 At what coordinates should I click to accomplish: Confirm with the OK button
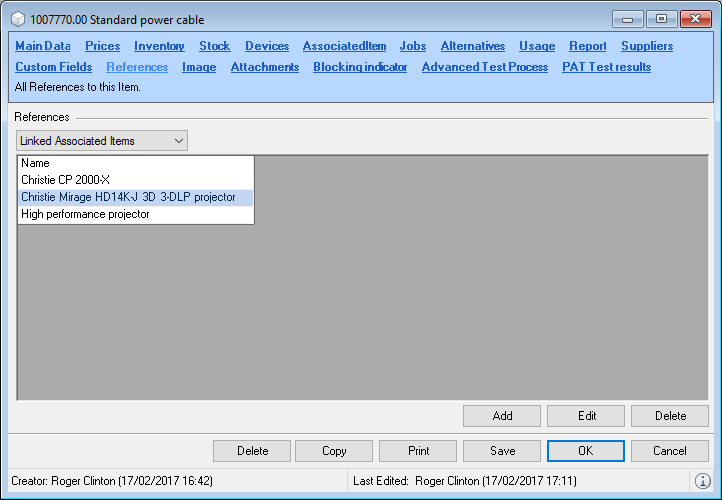(x=585, y=451)
